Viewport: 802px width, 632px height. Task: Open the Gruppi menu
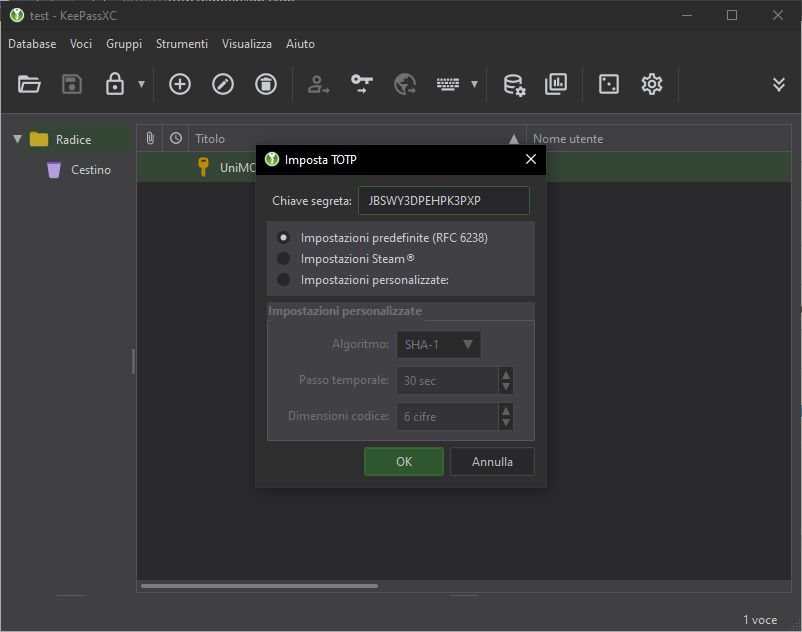pos(124,44)
